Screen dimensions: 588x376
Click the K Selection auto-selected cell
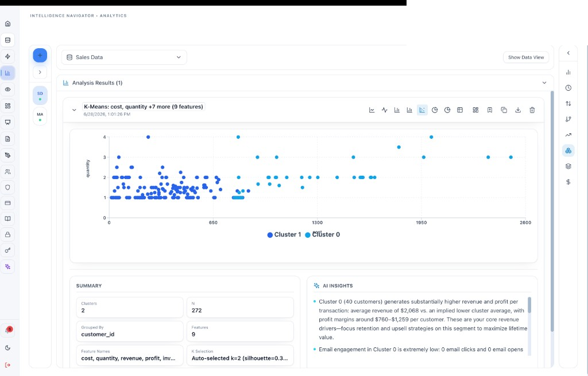240,355
